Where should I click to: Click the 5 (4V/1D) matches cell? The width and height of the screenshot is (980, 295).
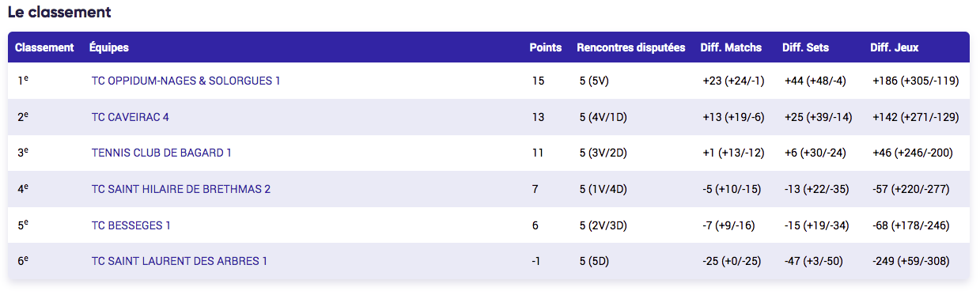tap(603, 117)
